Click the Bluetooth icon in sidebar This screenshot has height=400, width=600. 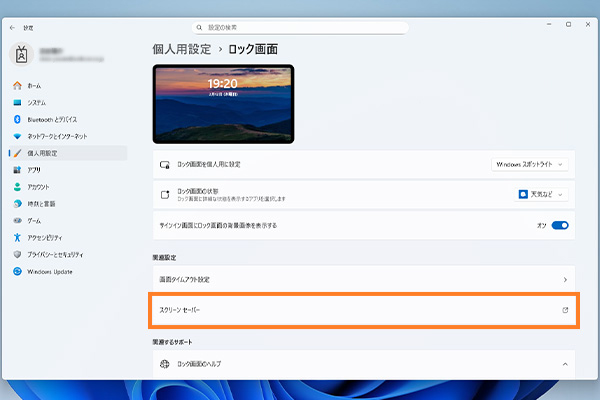[x=17, y=119]
